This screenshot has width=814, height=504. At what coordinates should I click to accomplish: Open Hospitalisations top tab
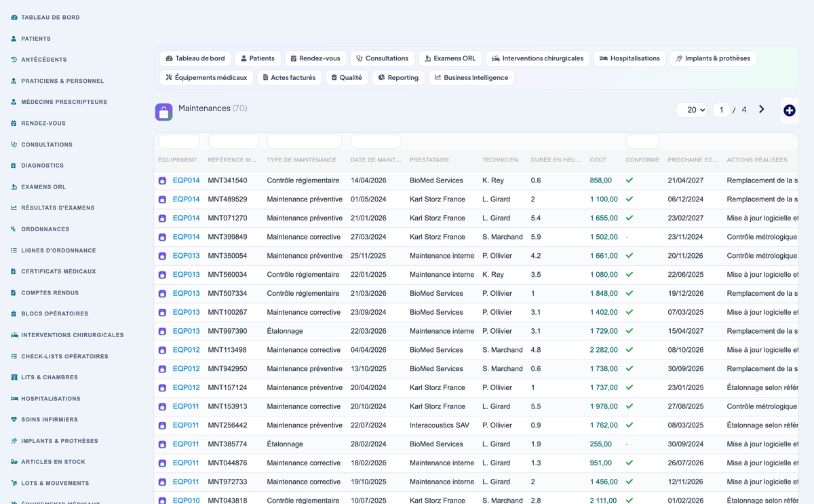pyautogui.click(x=629, y=58)
